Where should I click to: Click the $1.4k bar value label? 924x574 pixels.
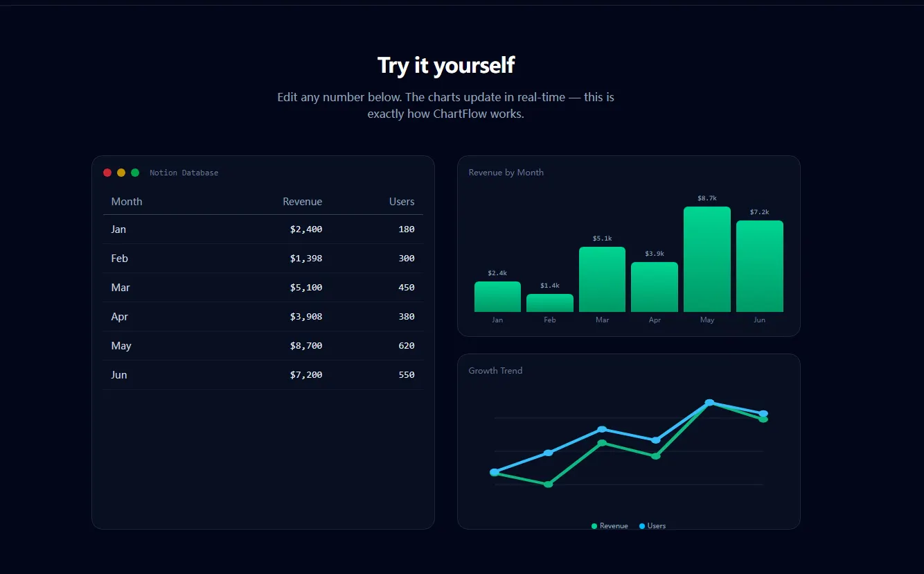550,286
